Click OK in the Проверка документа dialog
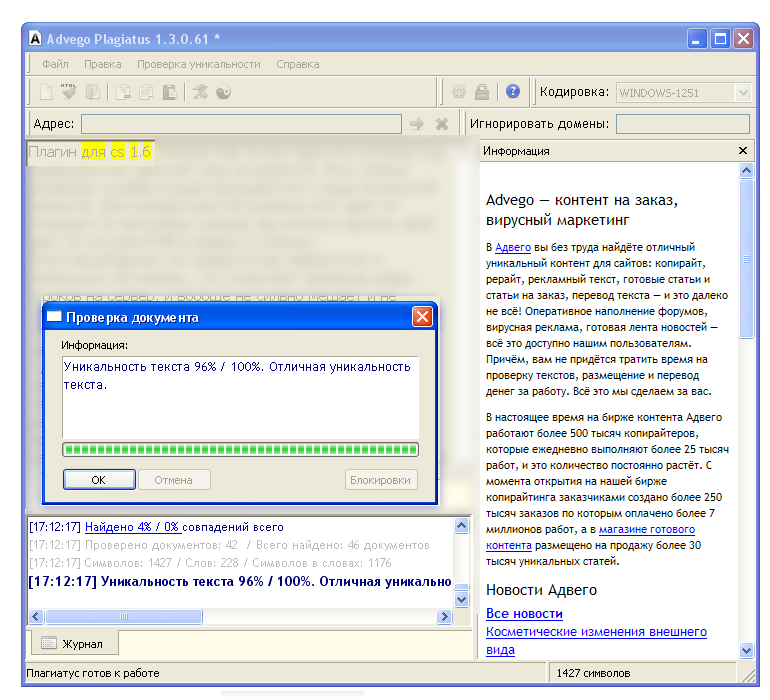 point(99,480)
